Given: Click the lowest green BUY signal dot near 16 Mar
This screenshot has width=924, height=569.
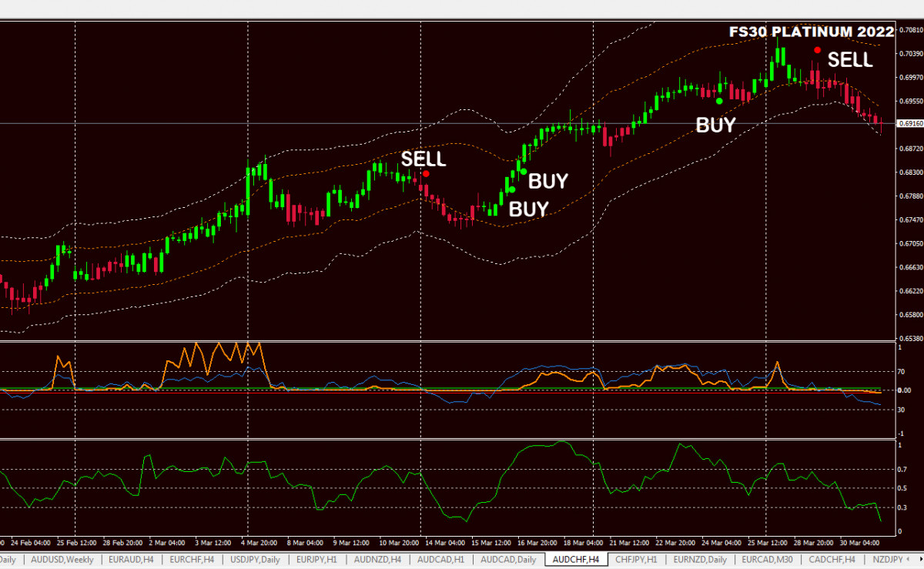Looking at the screenshot, I should tap(511, 189).
